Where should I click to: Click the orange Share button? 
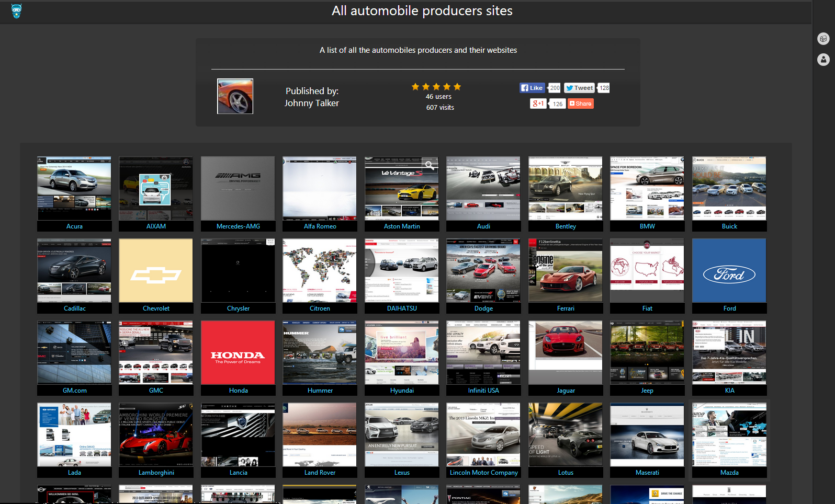[x=581, y=104]
